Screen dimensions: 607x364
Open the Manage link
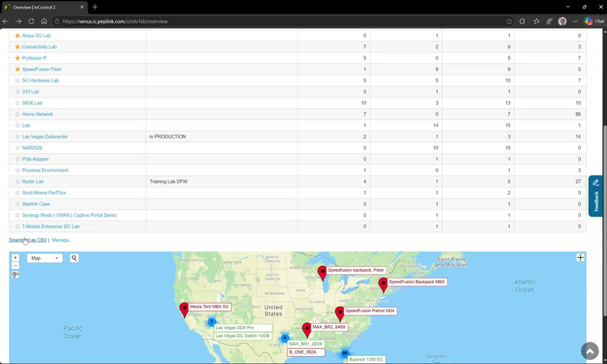62,240
